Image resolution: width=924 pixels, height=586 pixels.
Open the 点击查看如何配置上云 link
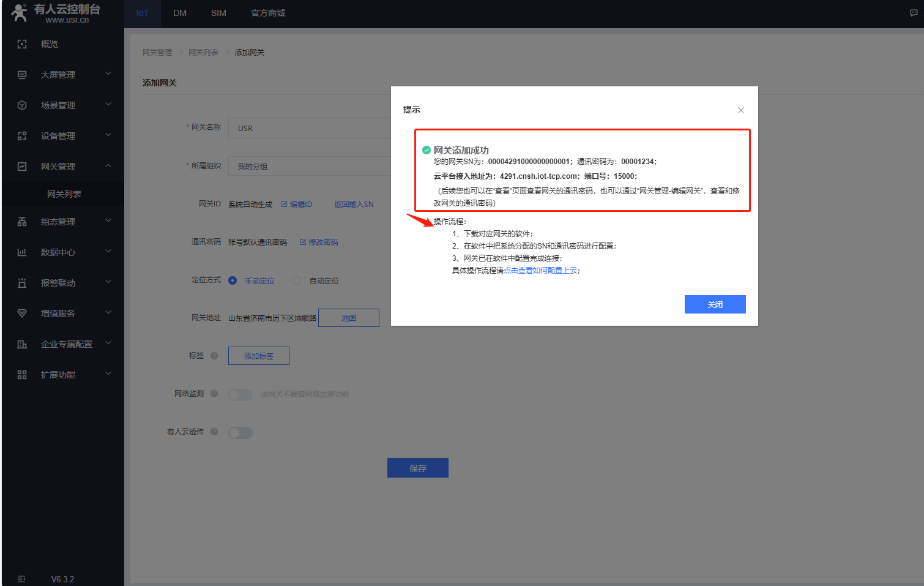pos(540,271)
